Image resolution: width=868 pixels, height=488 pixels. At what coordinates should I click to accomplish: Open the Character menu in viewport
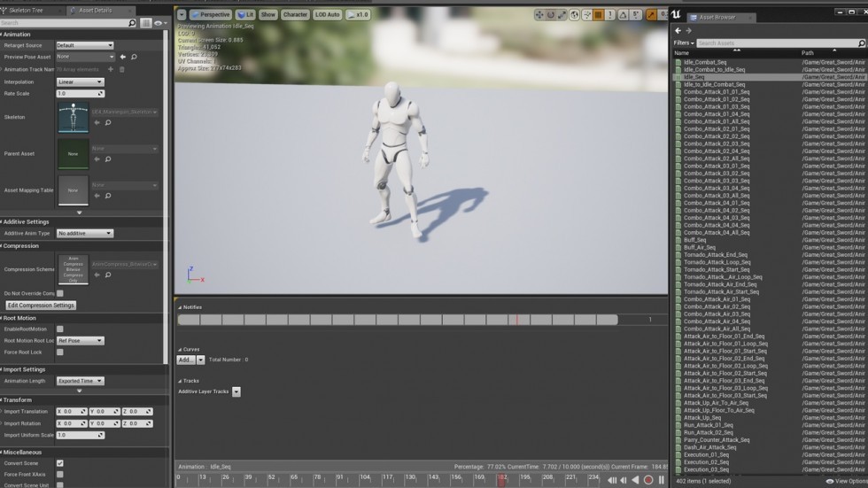[295, 15]
